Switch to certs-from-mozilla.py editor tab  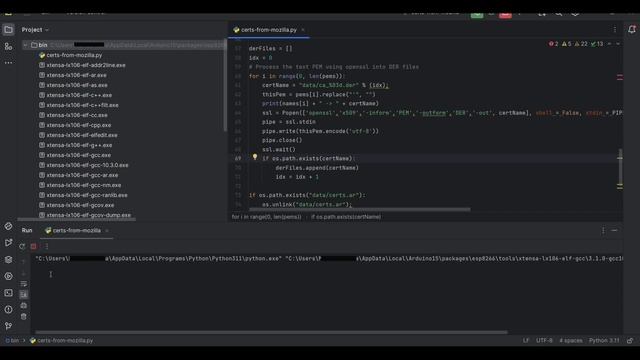coord(269,30)
